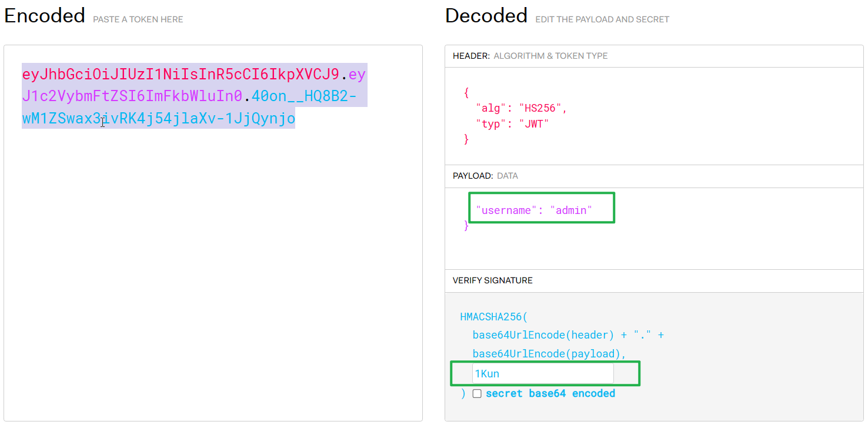
Task: Click the header's opening curly brace
Action: (466, 93)
